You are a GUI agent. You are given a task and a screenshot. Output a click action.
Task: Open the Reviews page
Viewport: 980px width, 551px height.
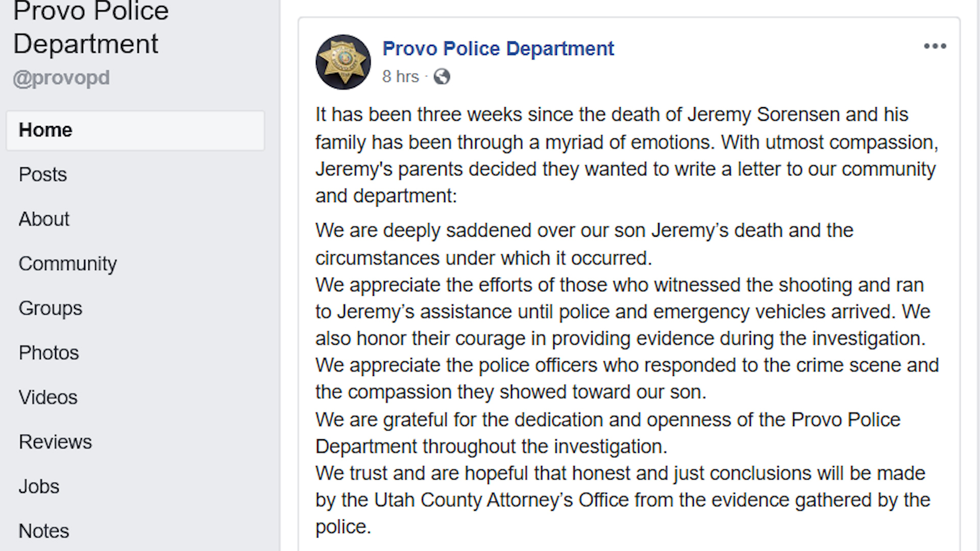point(55,442)
